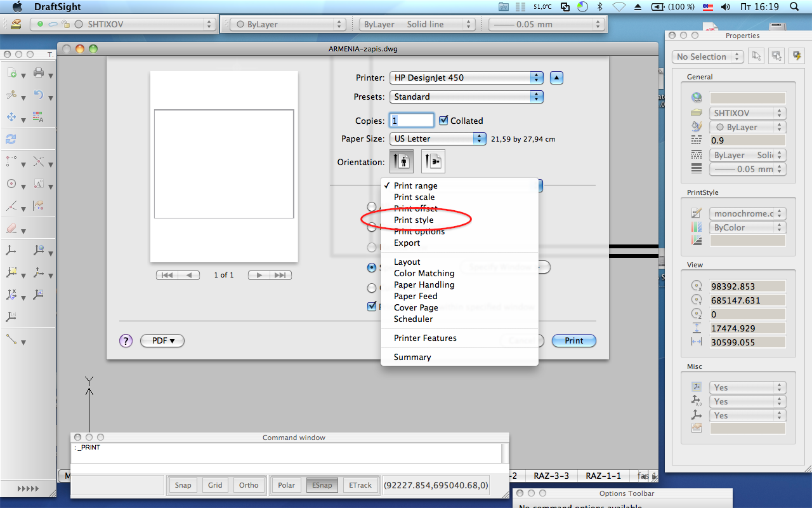Go to previous preview page arrow
Viewport: 812px width, 508px height.
coord(188,275)
